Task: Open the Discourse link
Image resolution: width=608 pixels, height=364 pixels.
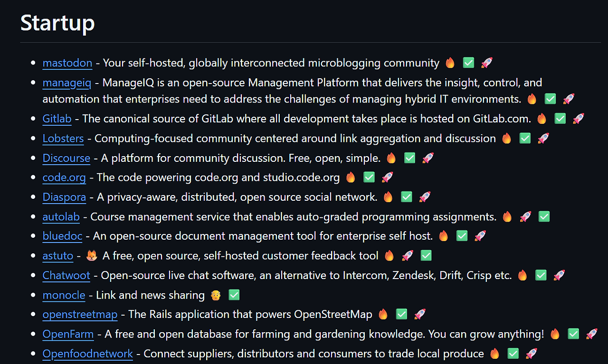Action: click(66, 158)
